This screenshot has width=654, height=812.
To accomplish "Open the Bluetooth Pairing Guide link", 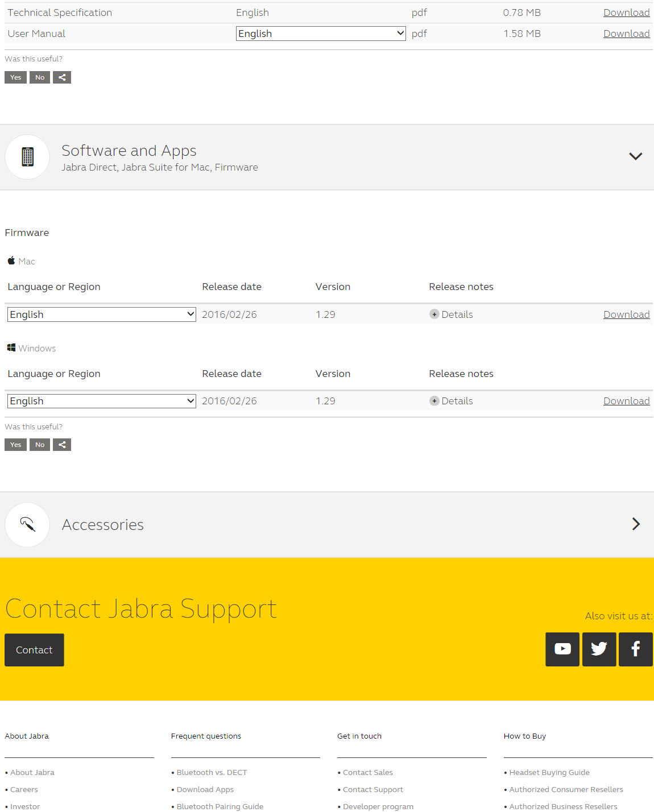I will click(x=220, y=806).
